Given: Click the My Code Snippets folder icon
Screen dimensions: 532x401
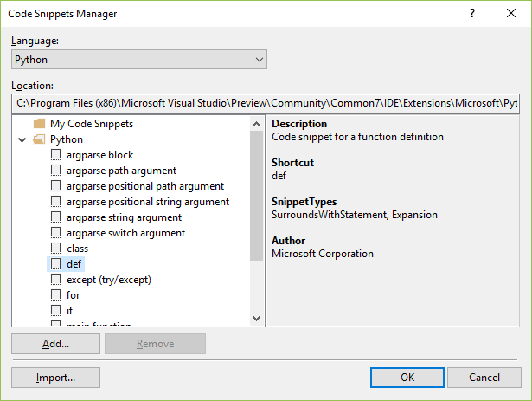Looking at the screenshot, I should point(39,124).
